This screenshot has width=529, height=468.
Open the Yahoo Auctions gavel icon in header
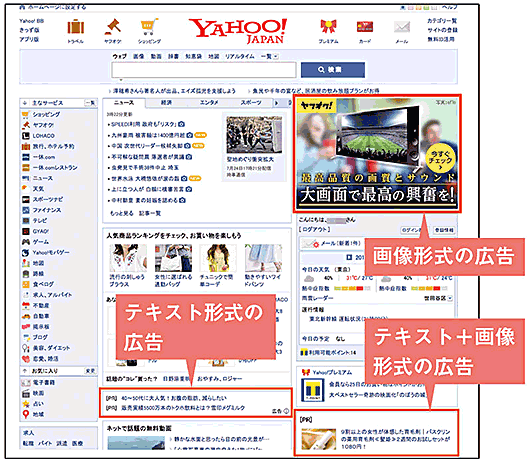click(x=113, y=27)
